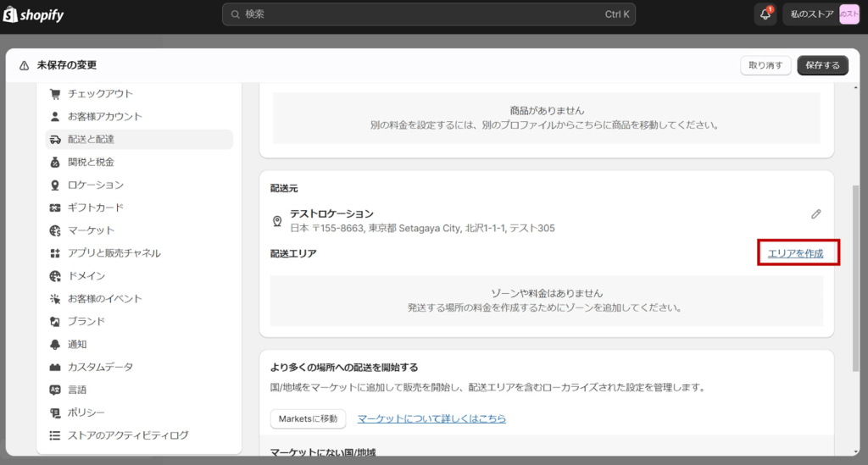
Task: Click the 配送と配達 truck icon
Action: [55, 140]
